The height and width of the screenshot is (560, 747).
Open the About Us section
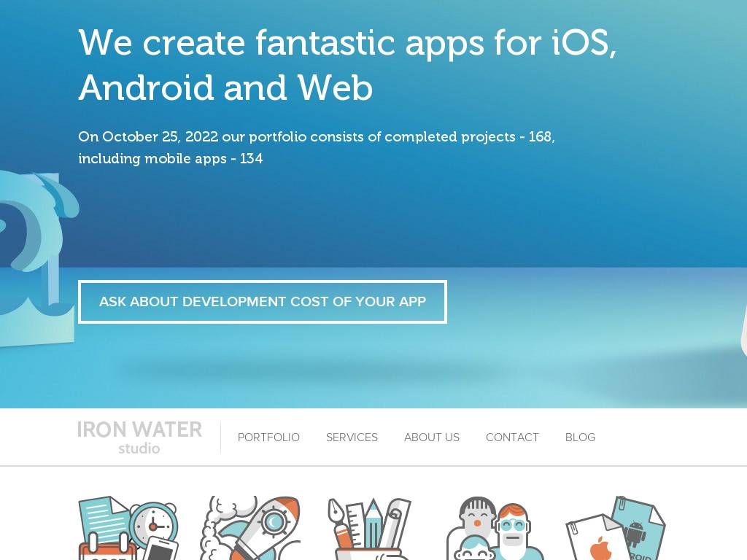click(432, 437)
